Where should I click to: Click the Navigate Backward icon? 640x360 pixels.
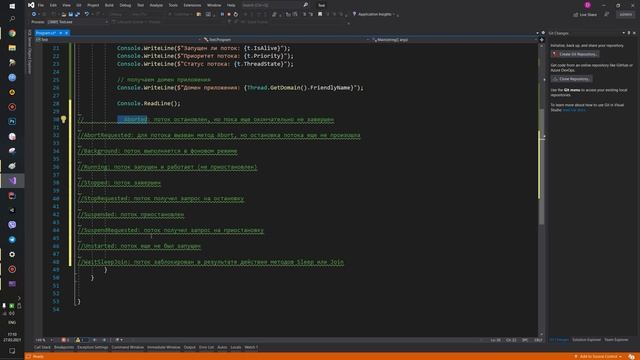34,14
